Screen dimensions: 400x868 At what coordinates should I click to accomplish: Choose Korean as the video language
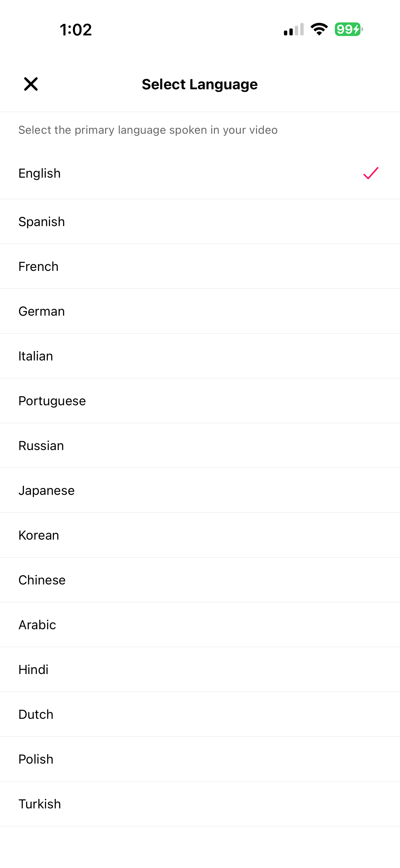tap(39, 535)
